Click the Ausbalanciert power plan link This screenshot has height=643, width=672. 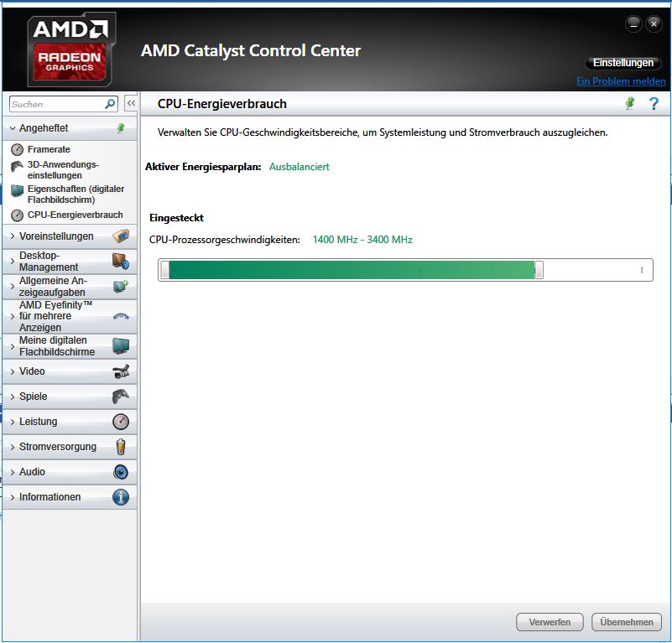tap(300, 167)
